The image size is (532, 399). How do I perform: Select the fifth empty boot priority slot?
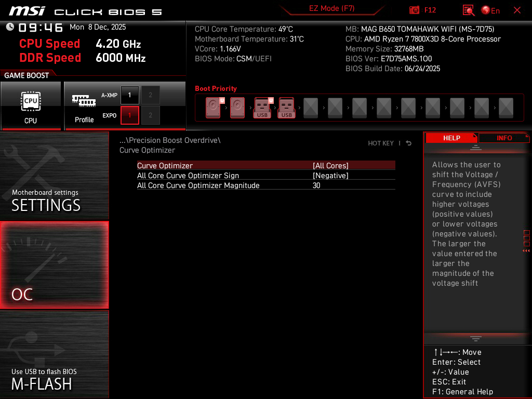coord(408,108)
